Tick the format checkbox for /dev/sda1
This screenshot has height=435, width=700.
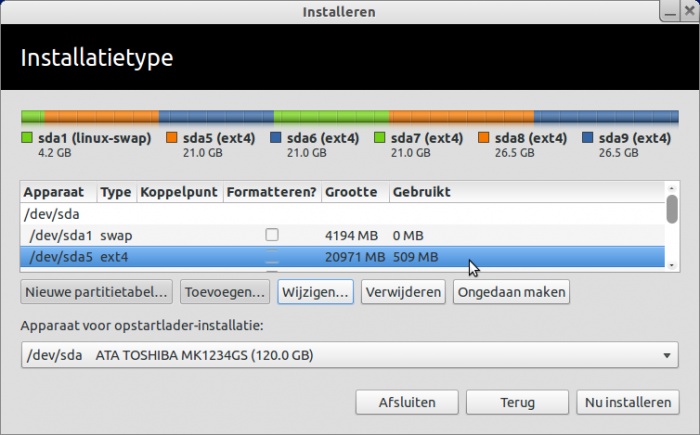point(272,235)
